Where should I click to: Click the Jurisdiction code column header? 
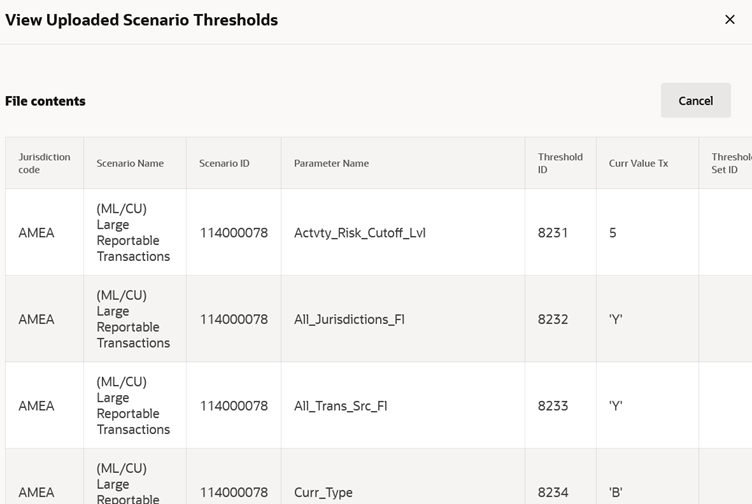[45, 163]
